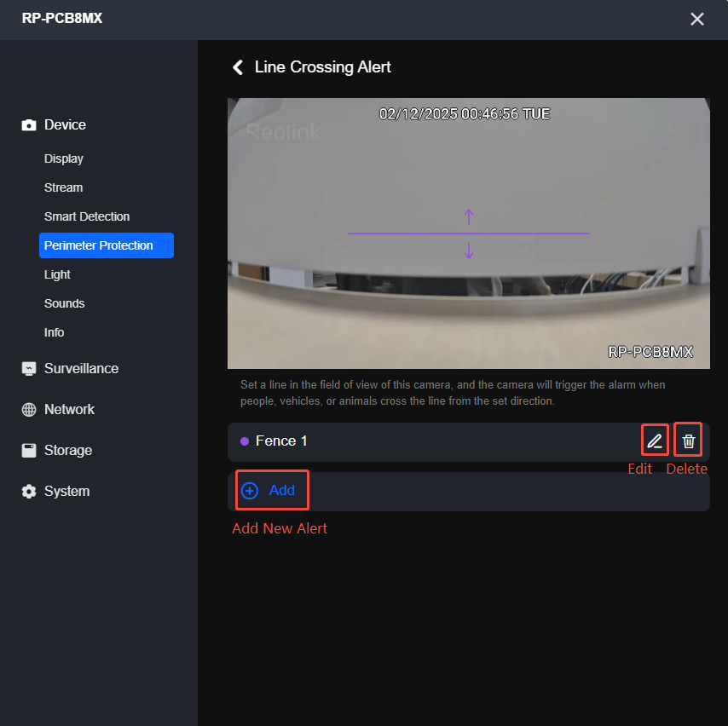Image resolution: width=728 pixels, height=726 pixels.
Task: Go back using the left arrow chevron
Action: pyautogui.click(x=237, y=66)
